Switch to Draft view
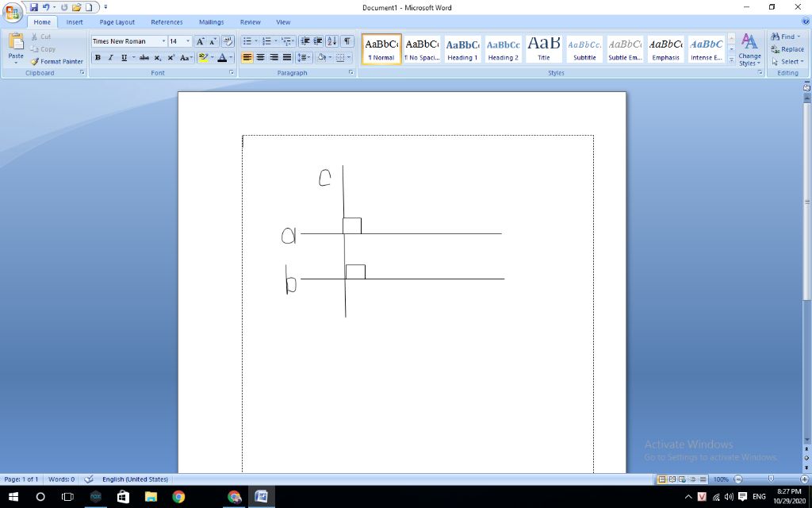Viewport: 812px width, 508px height. [703, 479]
